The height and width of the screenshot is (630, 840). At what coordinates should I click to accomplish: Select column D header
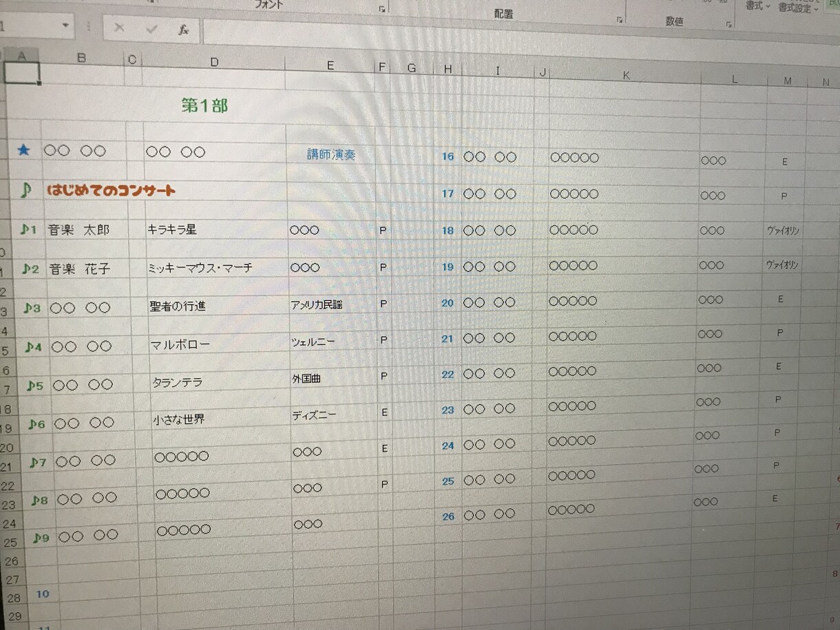pyautogui.click(x=214, y=63)
